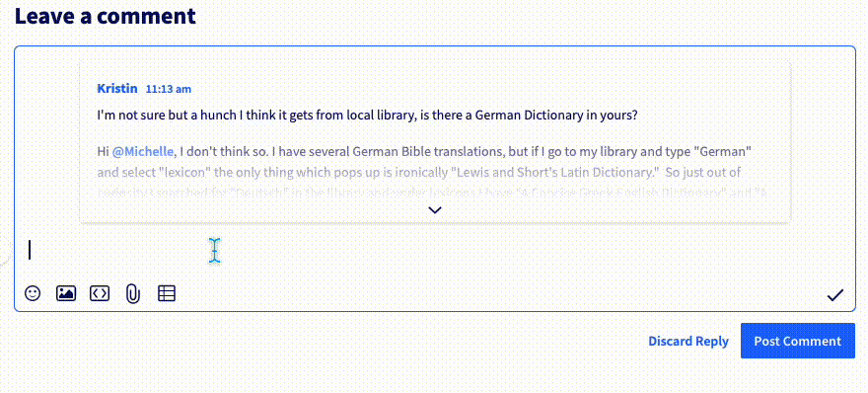Post Comment to submit the reply
The width and height of the screenshot is (868, 393).
pyautogui.click(x=798, y=341)
